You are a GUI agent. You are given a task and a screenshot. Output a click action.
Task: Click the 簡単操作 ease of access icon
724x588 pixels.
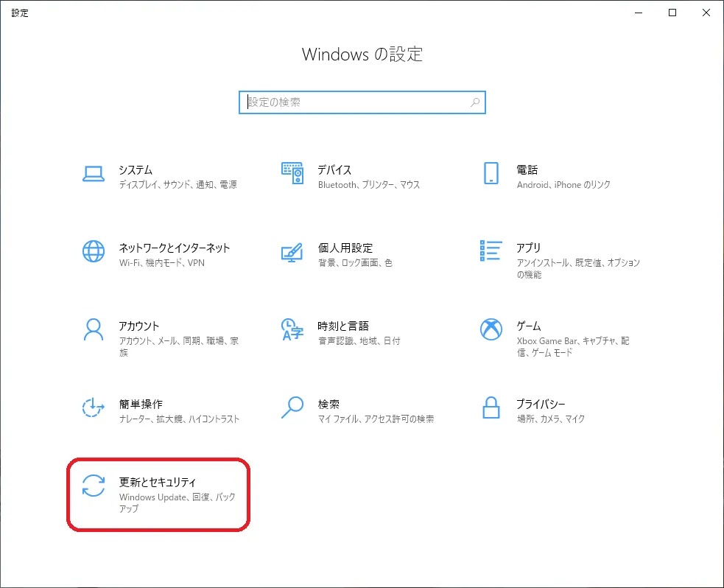click(94, 407)
